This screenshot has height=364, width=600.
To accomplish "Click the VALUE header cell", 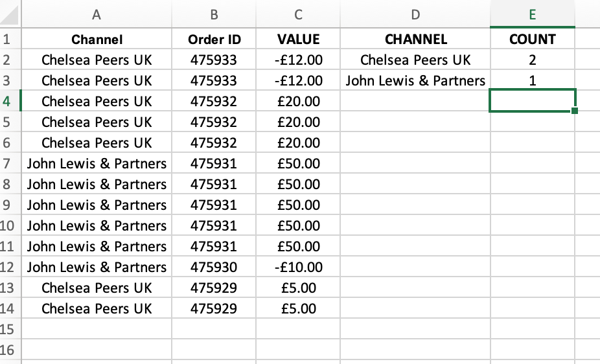I will click(298, 39).
